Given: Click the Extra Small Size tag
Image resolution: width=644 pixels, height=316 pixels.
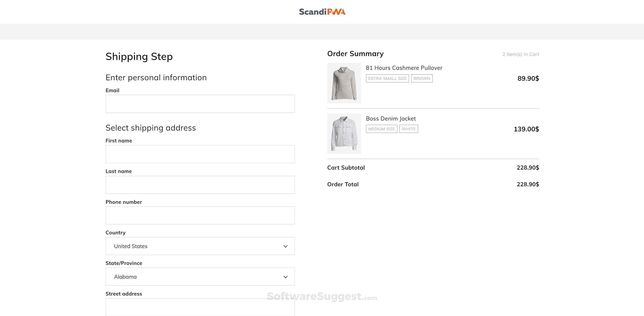Looking at the screenshot, I should pos(387,78).
